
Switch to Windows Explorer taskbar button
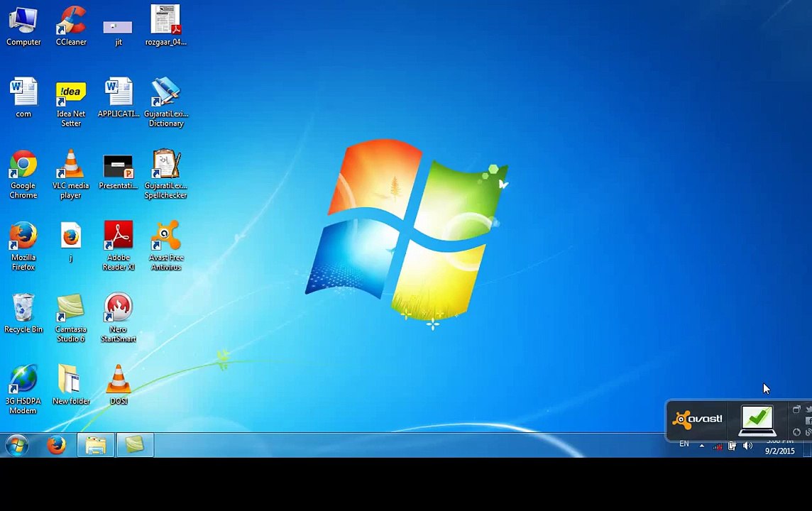(x=96, y=445)
